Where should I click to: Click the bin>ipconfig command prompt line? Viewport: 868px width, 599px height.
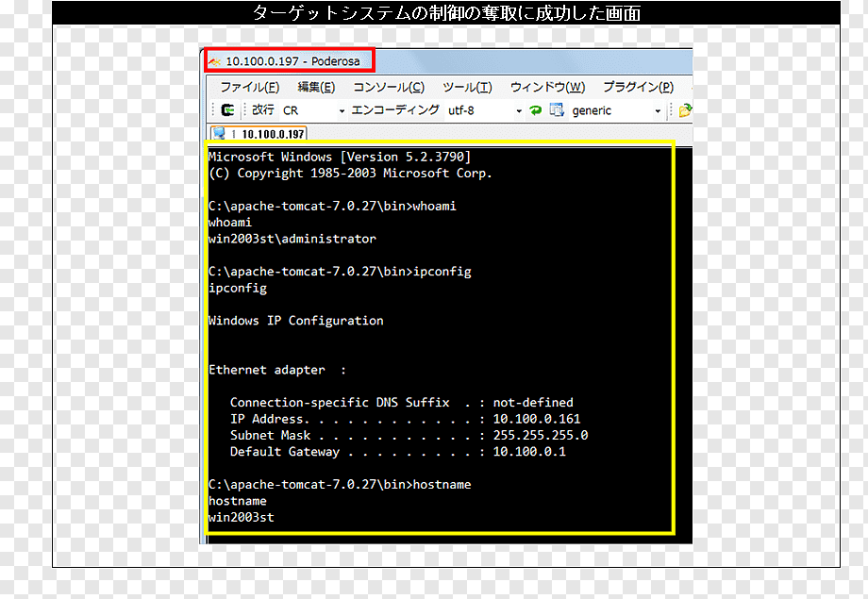340,272
